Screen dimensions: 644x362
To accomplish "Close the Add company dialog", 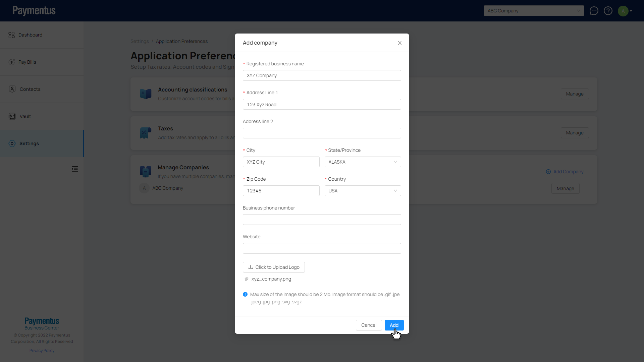I will click(399, 43).
